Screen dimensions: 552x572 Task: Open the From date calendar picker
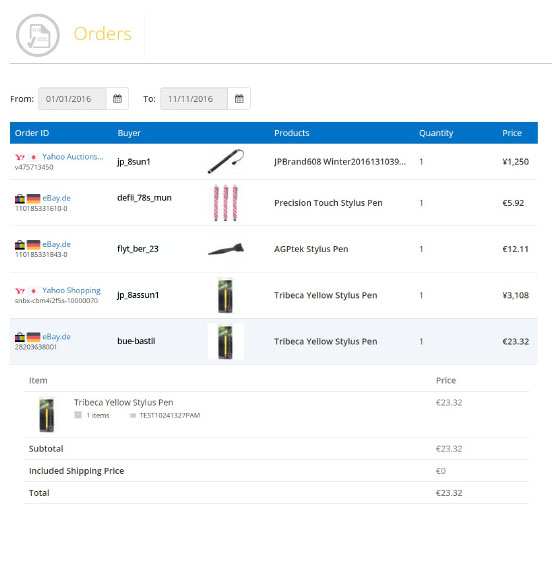117,98
